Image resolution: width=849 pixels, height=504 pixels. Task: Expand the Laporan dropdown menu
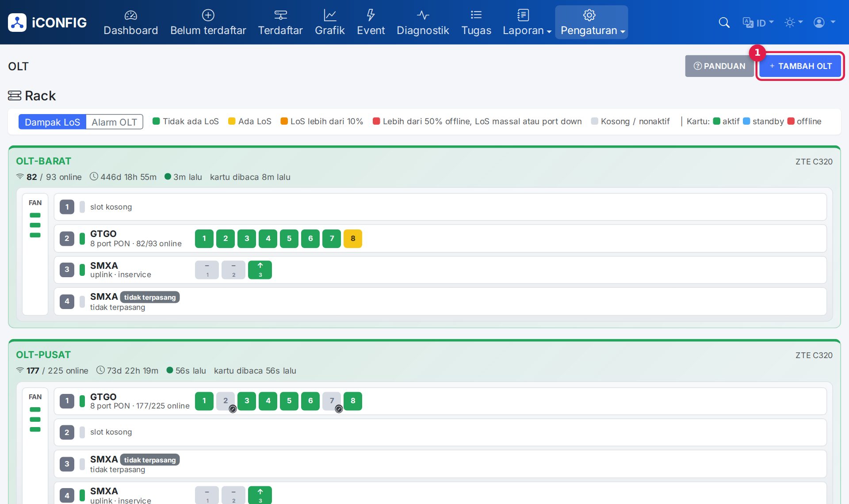pos(527,23)
